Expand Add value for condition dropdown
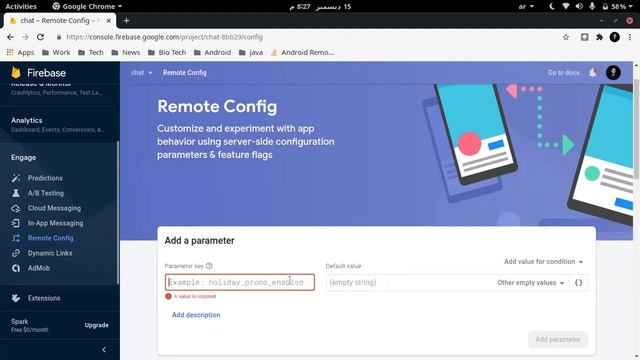The height and width of the screenshot is (360, 640). click(543, 262)
